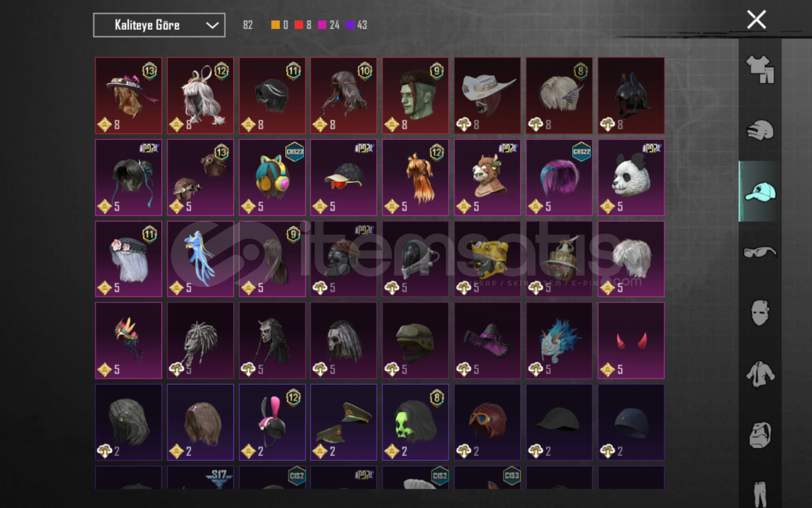Screen dimensions: 812x508
Task: Open the outfit sets category icon
Action: point(760,69)
